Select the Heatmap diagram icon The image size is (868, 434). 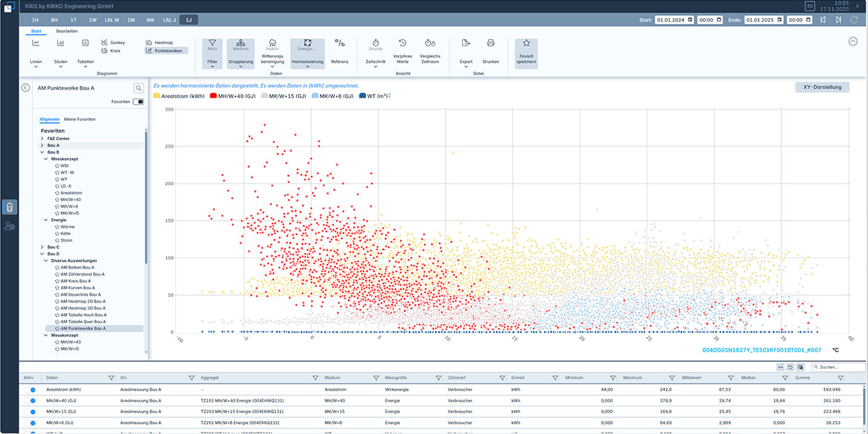pos(150,43)
